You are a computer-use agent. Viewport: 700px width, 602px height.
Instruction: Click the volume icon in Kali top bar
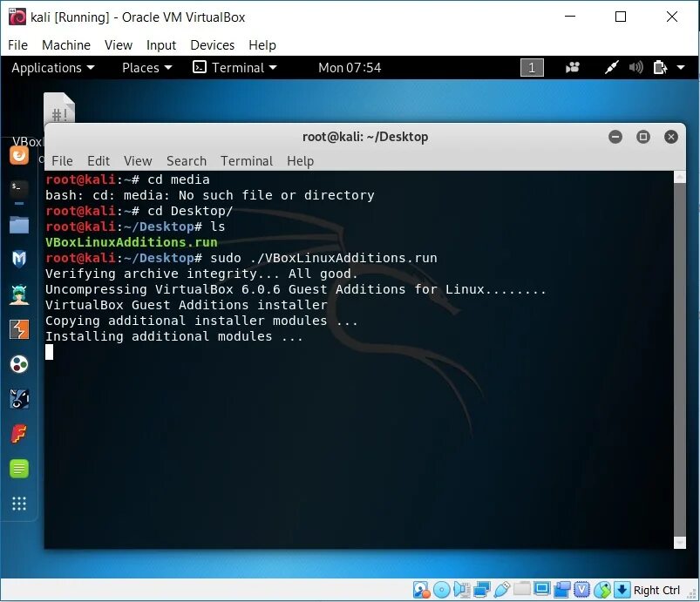click(636, 68)
